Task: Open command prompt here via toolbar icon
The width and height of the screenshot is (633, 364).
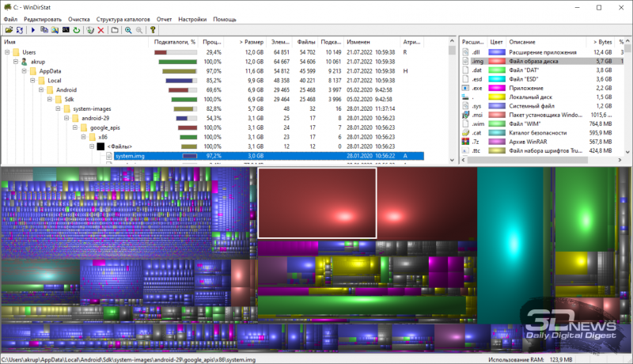Action: [65, 29]
